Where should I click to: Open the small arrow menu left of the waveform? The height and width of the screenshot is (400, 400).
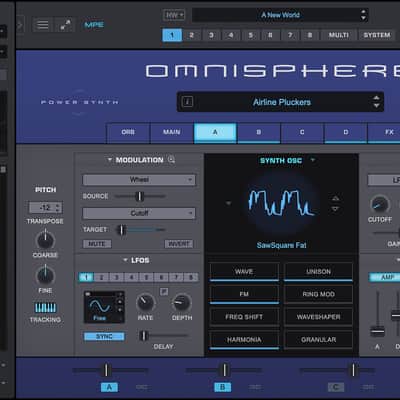[228, 203]
